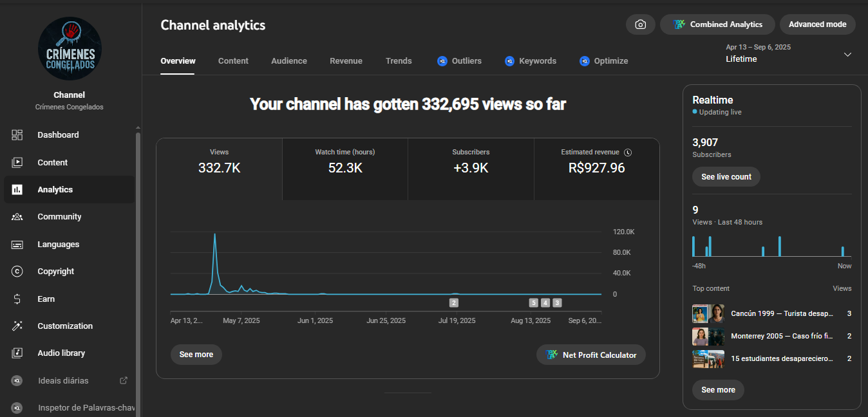Open the Customization wand icon
The width and height of the screenshot is (868, 417).
pyautogui.click(x=17, y=326)
